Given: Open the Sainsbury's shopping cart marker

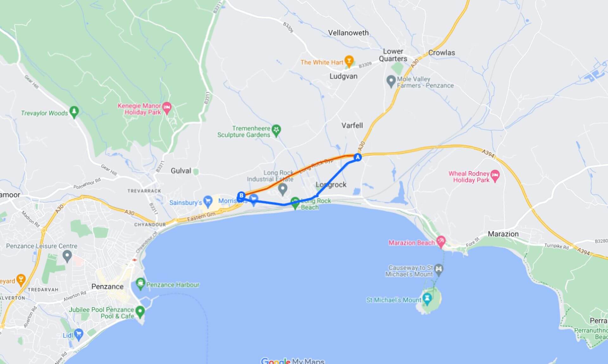Looking at the screenshot, I should coord(208,201).
